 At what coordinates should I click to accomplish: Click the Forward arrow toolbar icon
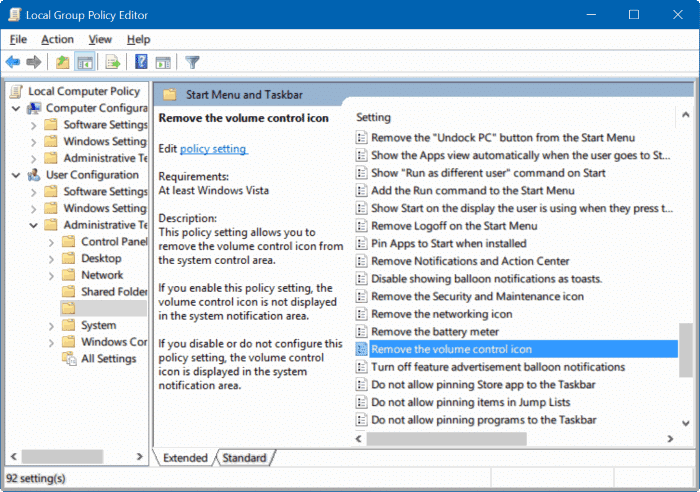pyautogui.click(x=34, y=62)
